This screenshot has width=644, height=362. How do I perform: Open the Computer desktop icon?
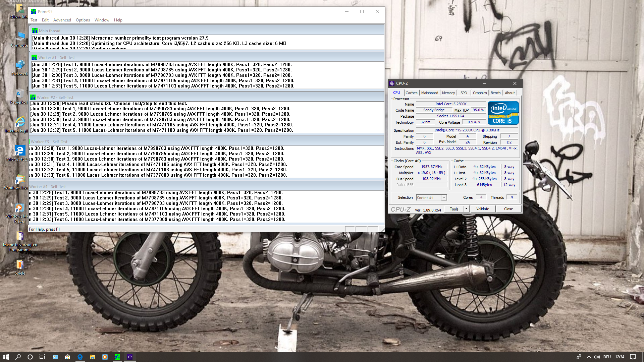coord(20,40)
